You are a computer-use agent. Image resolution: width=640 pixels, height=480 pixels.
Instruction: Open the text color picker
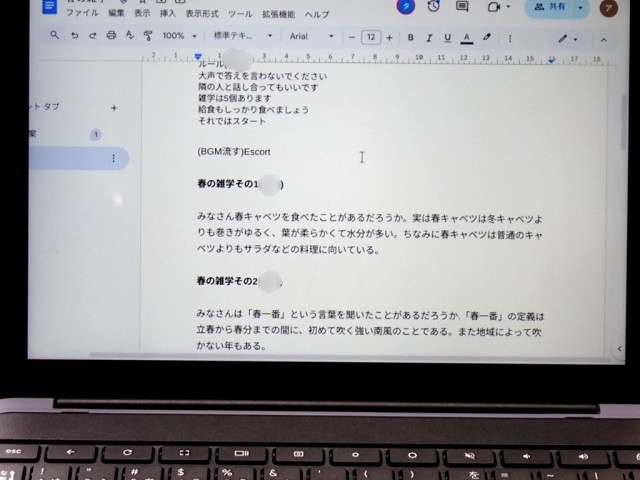click(465, 37)
